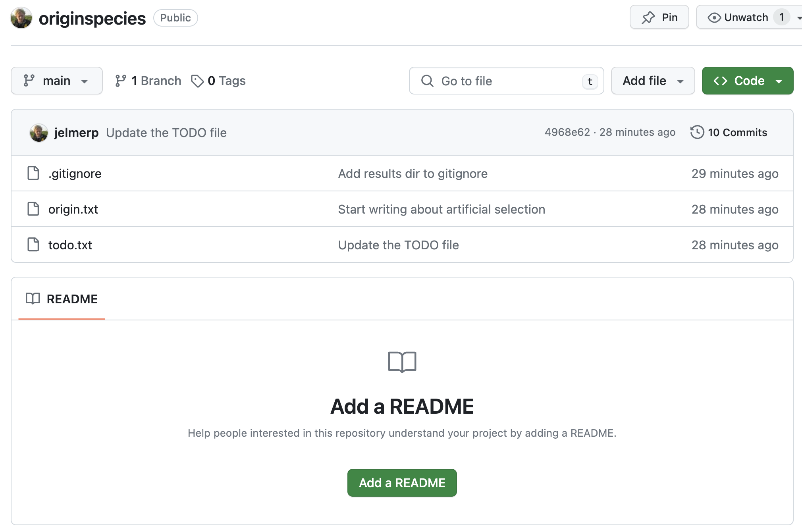802x532 pixels.
Task: Click the repository owner avatar at top
Action: [21, 18]
